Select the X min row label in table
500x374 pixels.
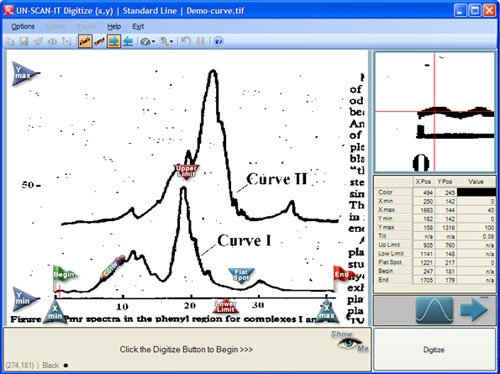[385, 201]
